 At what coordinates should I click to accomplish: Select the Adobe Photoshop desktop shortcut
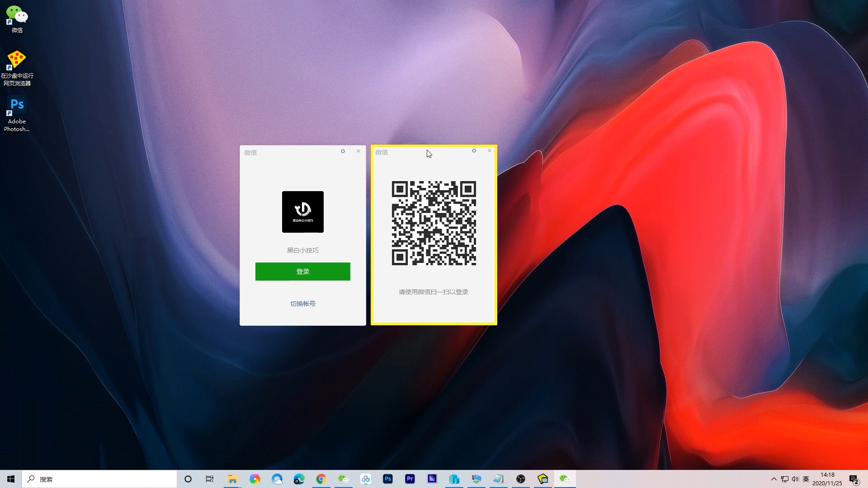17,114
